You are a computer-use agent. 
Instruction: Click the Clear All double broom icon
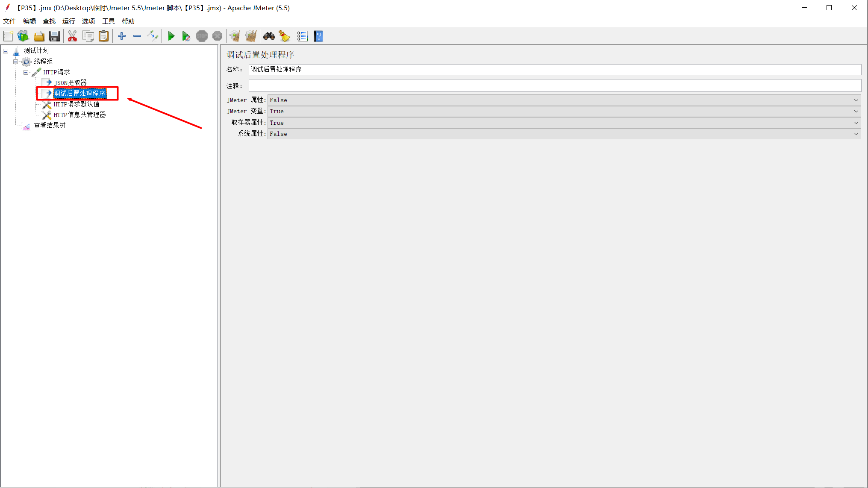pyautogui.click(x=251, y=36)
